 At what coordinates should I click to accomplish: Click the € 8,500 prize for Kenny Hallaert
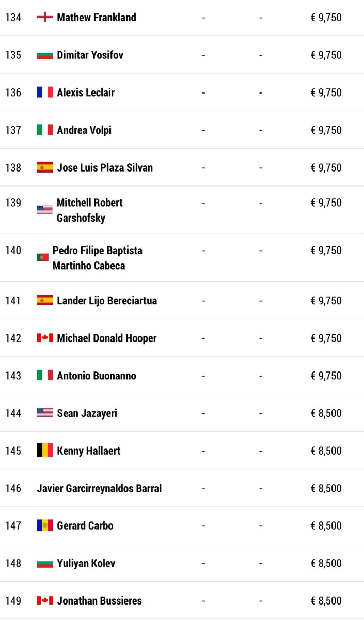(x=326, y=451)
